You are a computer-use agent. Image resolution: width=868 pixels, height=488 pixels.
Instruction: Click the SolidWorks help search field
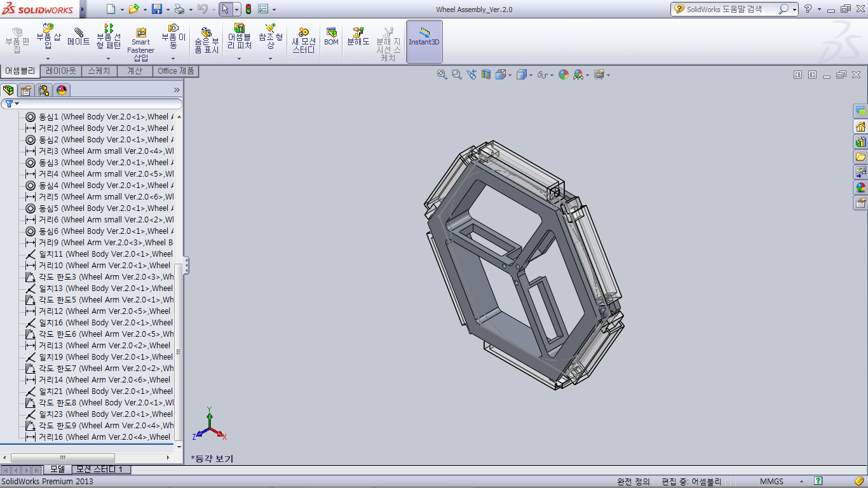[x=731, y=9]
